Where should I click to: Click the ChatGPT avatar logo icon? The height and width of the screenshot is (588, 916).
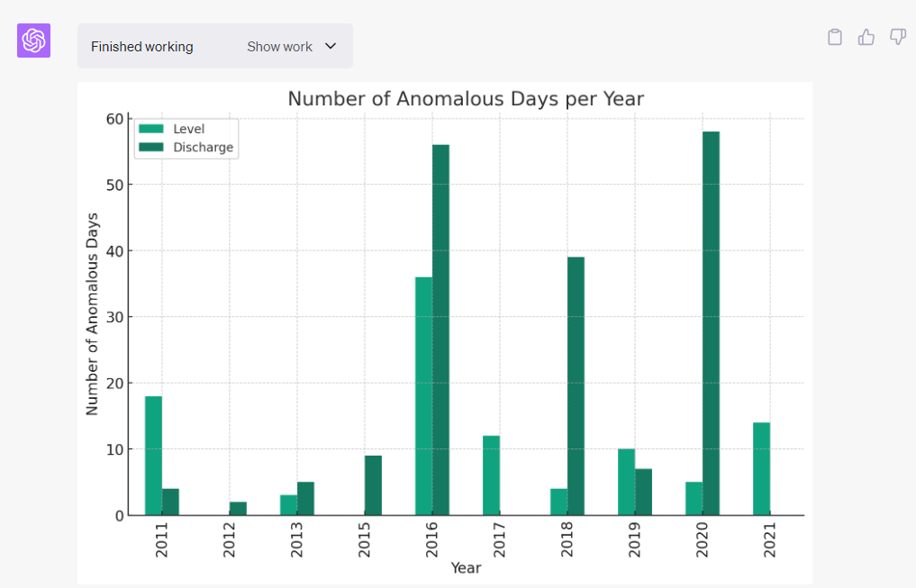(33, 41)
